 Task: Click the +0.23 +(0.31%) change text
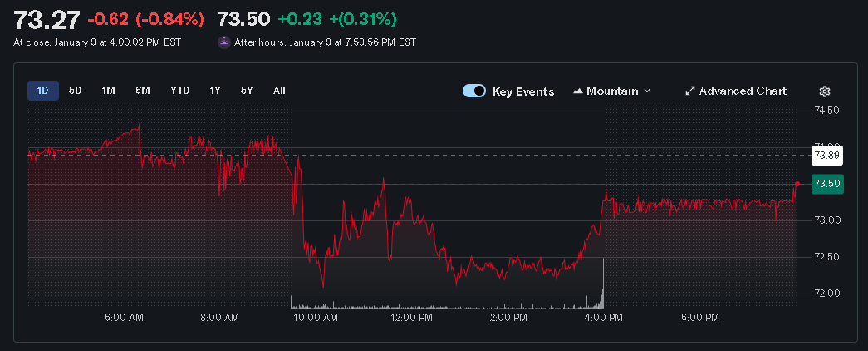pyautogui.click(x=337, y=19)
